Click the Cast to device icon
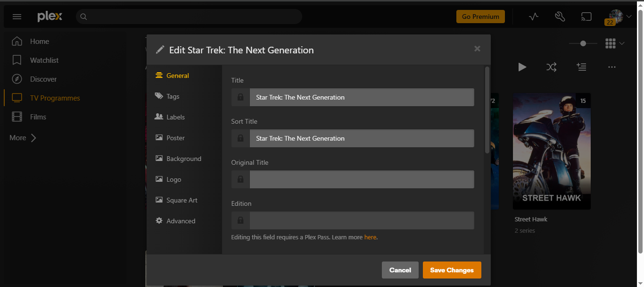Viewport: 644px width, 287px height. pos(586,17)
